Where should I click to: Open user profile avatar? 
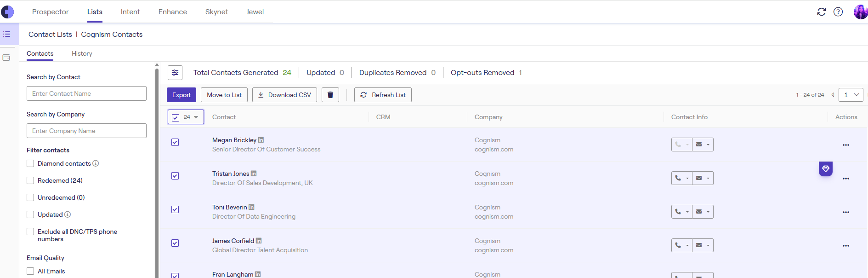click(860, 12)
